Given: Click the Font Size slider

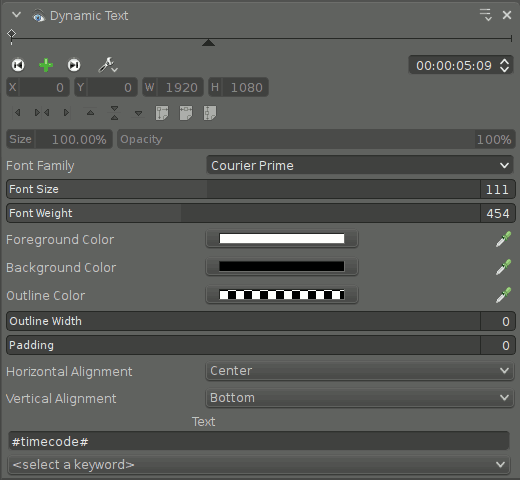Looking at the screenshot, I should [261, 189].
